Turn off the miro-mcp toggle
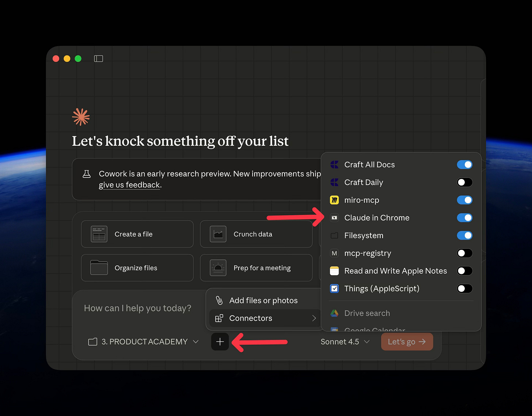 [x=465, y=200]
